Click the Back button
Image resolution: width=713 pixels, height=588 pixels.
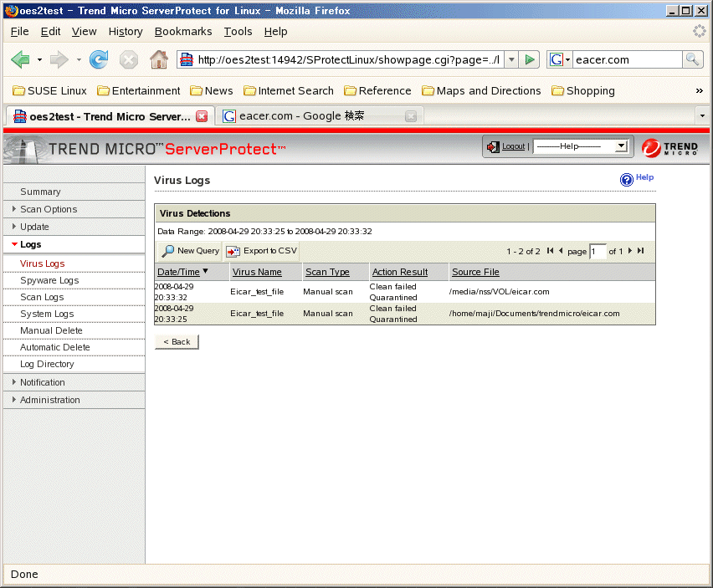click(x=177, y=342)
